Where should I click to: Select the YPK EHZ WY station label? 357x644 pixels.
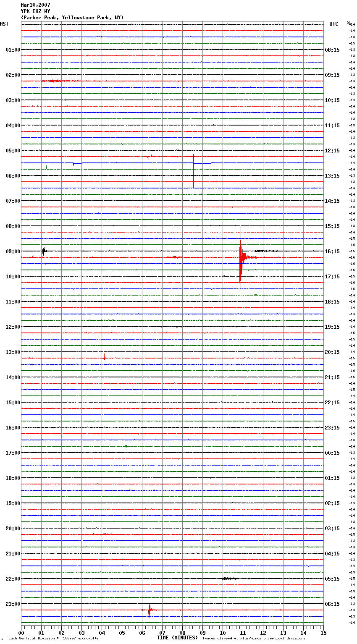[35, 11]
